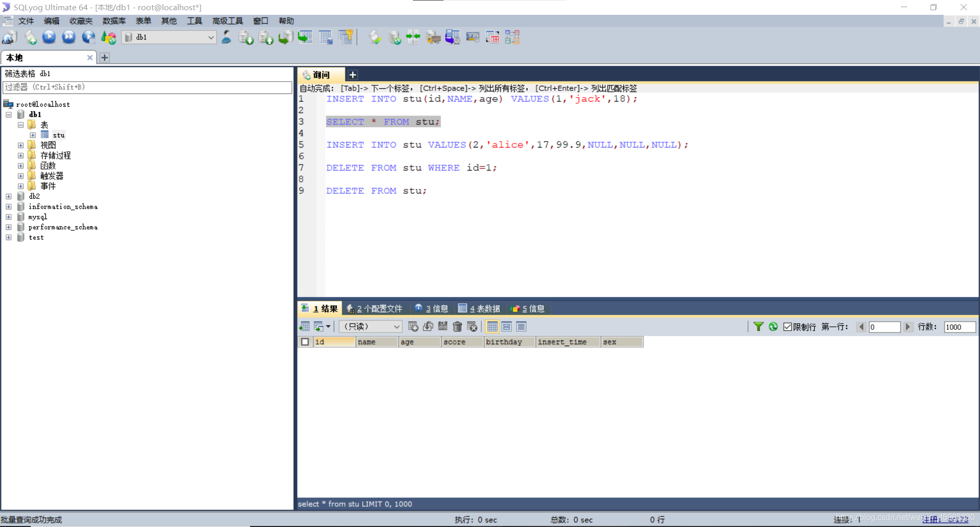Viewport: 980px width, 527px height.
Task: Select the performance_schema database
Action: [x=63, y=227]
